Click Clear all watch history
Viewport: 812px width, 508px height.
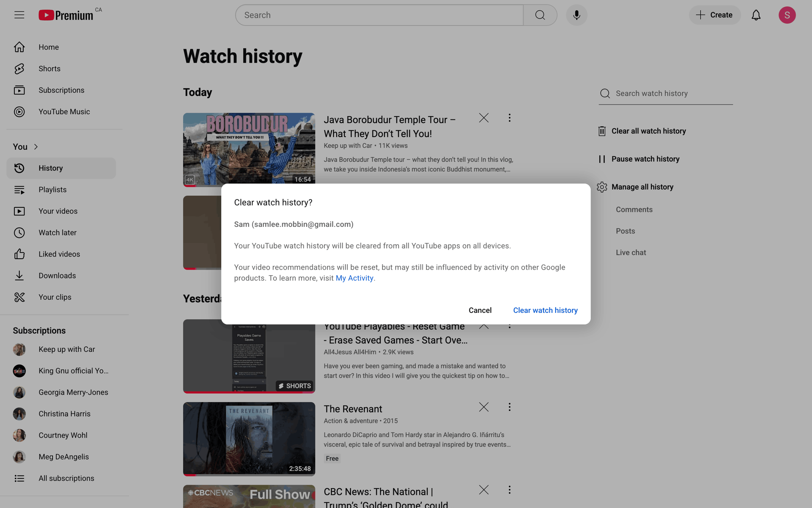(x=642, y=131)
